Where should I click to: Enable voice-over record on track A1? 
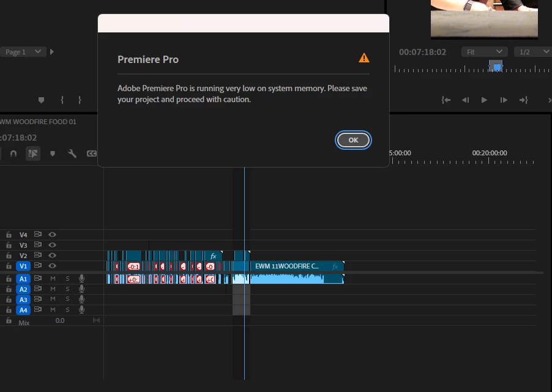[81, 278]
